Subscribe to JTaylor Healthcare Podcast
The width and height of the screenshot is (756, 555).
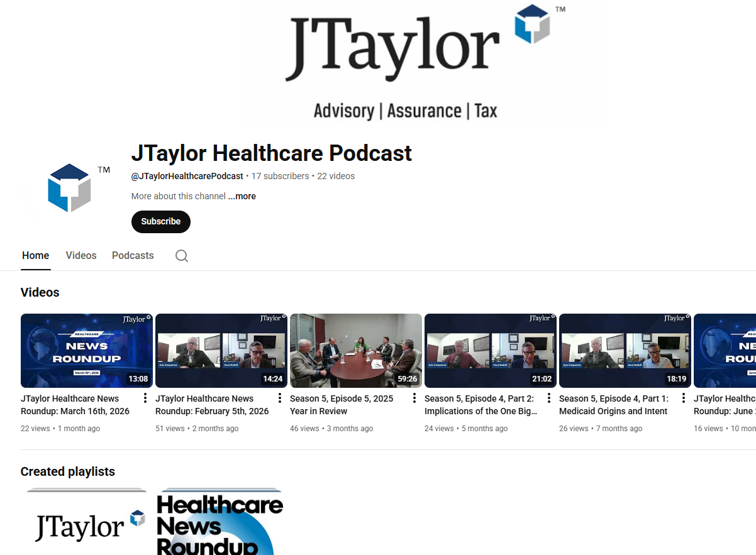pyautogui.click(x=161, y=221)
